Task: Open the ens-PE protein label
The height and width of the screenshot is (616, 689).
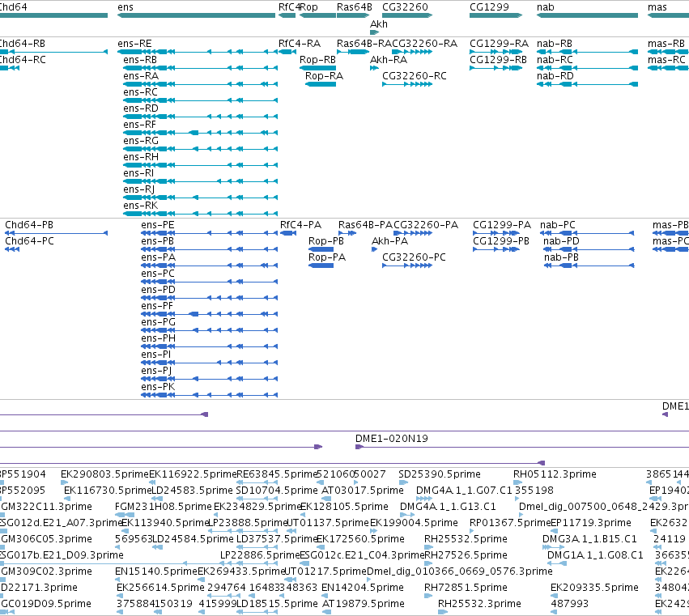Action: click(157, 225)
